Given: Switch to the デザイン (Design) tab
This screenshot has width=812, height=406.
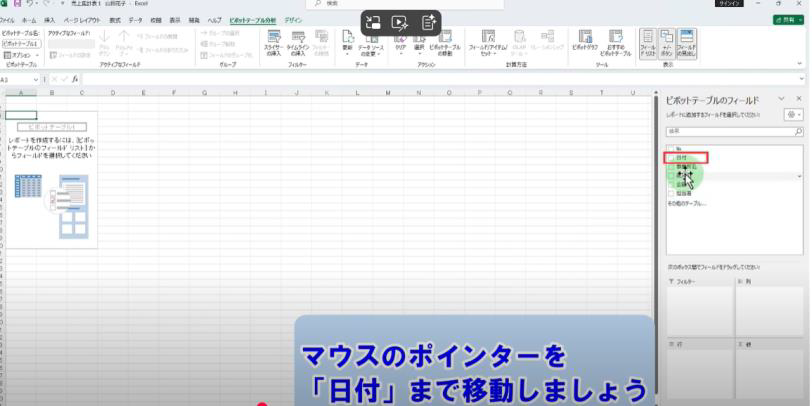Looking at the screenshot, I should (293, 20).
